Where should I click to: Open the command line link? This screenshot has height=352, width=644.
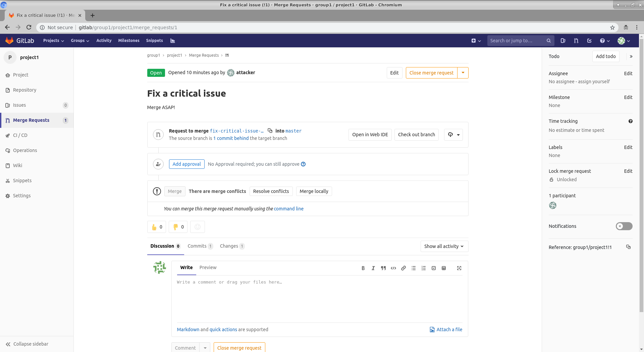pos(288,209)
